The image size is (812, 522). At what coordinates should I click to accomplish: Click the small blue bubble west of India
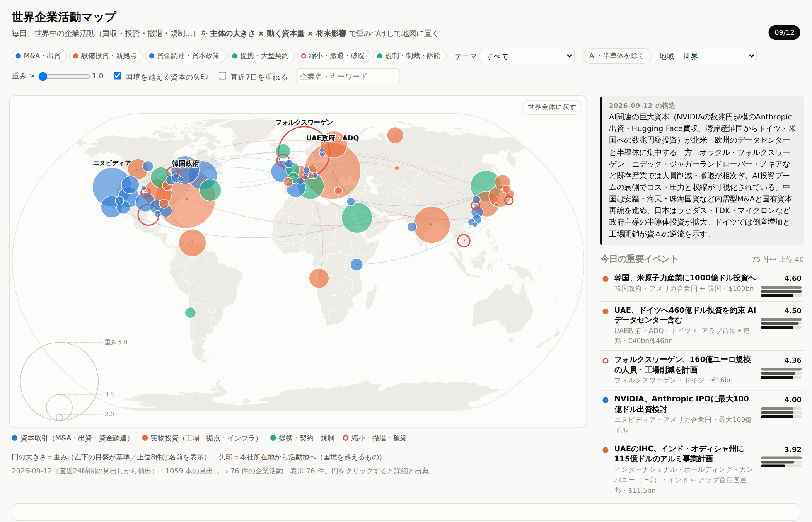pos(412,227)
